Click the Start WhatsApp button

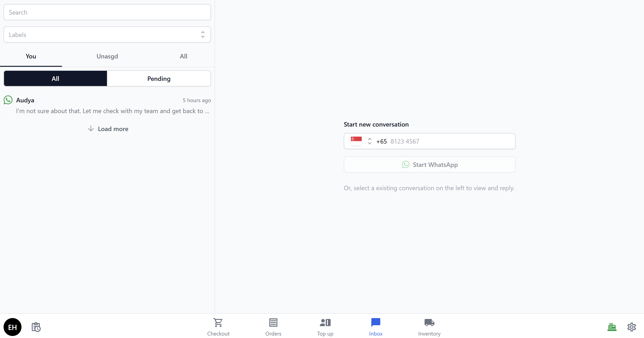[x=429, y=164]
